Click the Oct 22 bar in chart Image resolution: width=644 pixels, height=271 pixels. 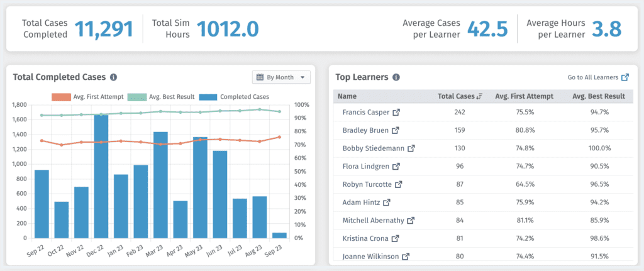pos(62,220)
